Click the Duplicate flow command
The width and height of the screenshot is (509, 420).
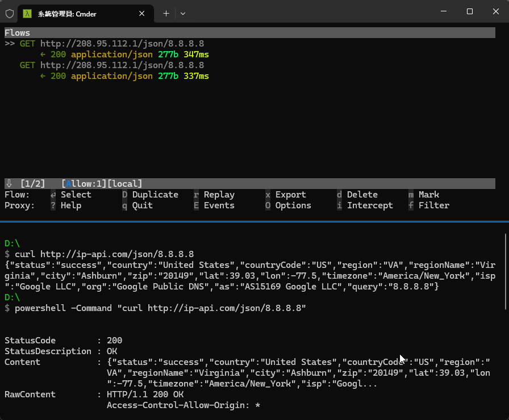click(155, 195)
